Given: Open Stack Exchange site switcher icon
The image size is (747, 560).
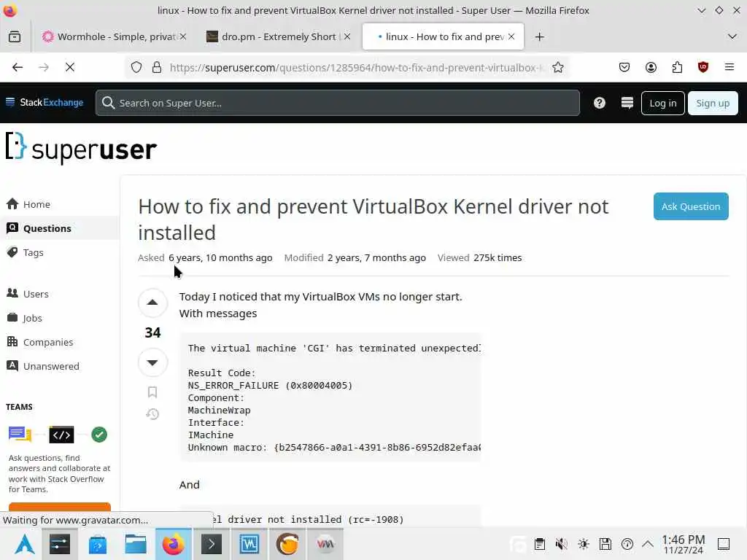Looking at the screenshot, I should [627, 103].
